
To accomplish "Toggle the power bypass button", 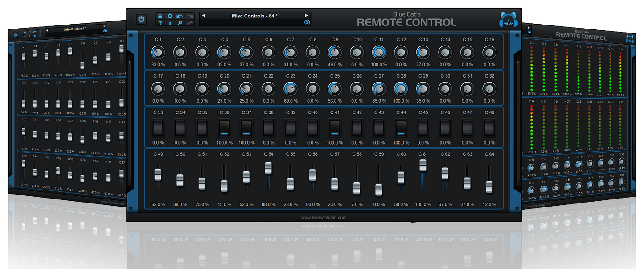I will click(141, 19).
